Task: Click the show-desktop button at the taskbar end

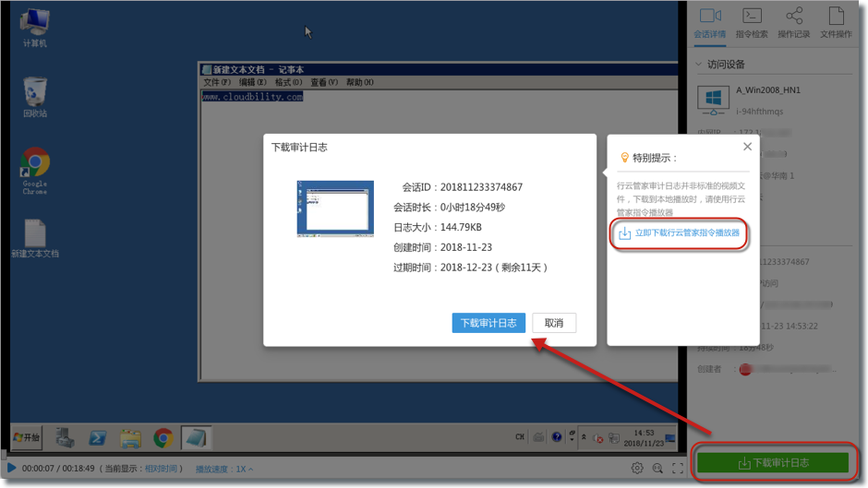Action: pyautogui.click(x=670, y=437)
